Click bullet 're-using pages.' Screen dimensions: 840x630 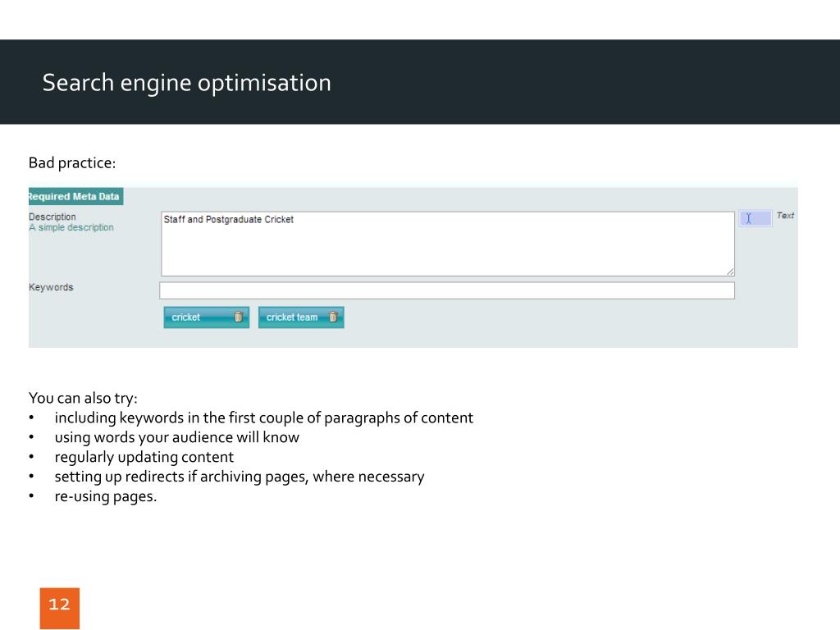click(106, 496)
